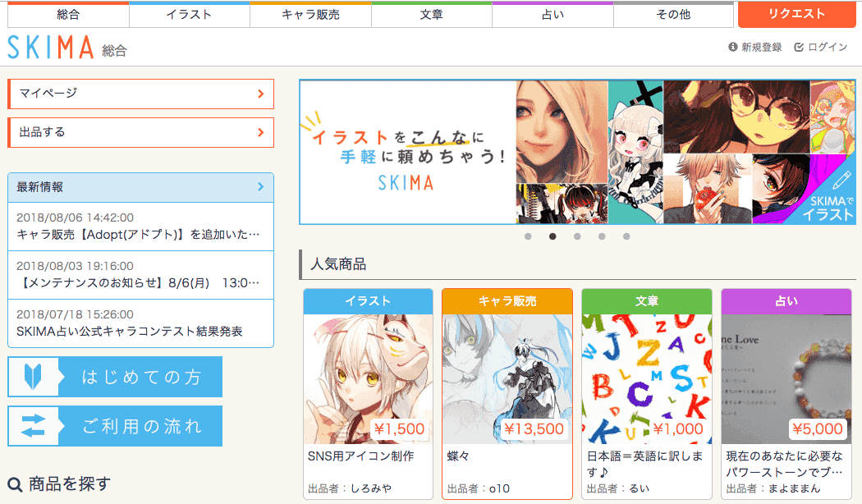Image resolution: width=862 pixels, height=504 pixels.
Task: Click the SKIMA logo
Action: point(51,48)
